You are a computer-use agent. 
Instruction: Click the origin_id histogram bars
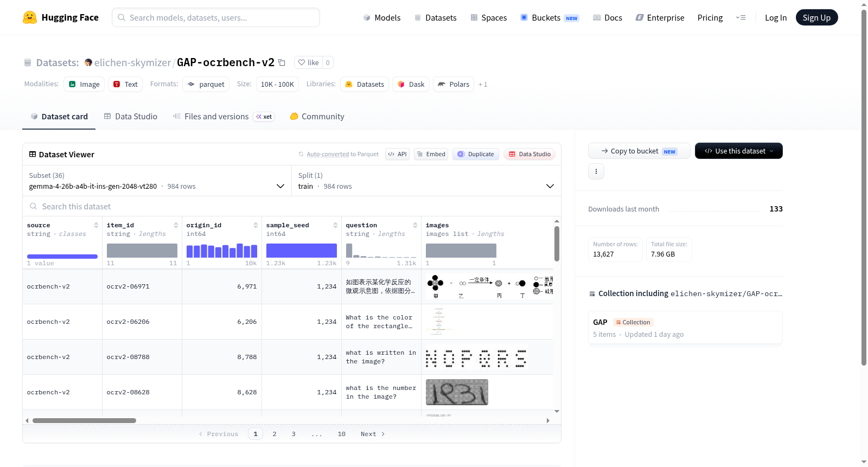tap(222, 251)
